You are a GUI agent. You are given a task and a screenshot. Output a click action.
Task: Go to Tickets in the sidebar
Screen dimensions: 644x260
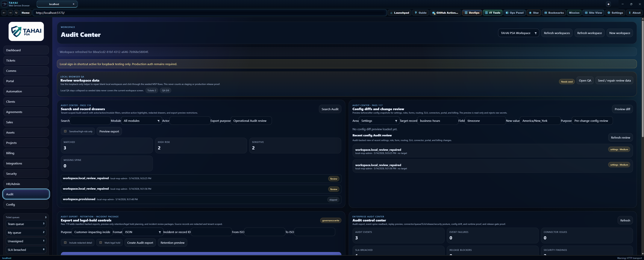[x=26, y=60]
